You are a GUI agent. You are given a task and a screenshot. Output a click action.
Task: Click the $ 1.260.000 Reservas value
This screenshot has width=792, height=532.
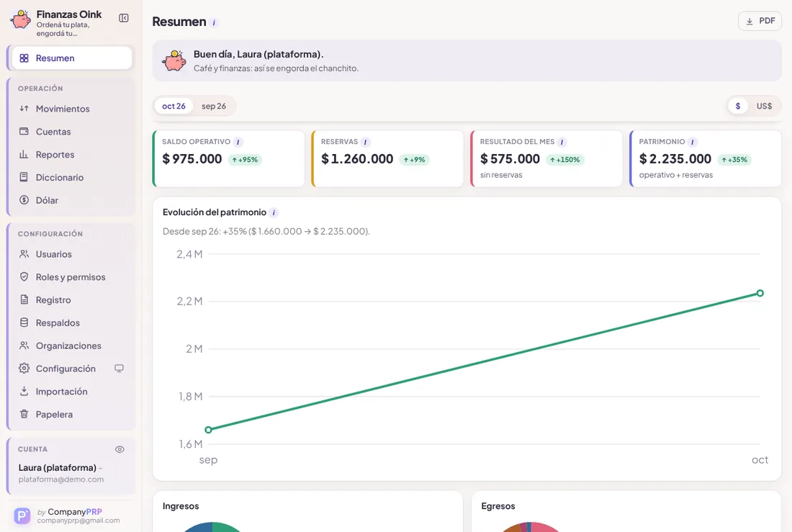pyautogui.click(x=357, y=158)
